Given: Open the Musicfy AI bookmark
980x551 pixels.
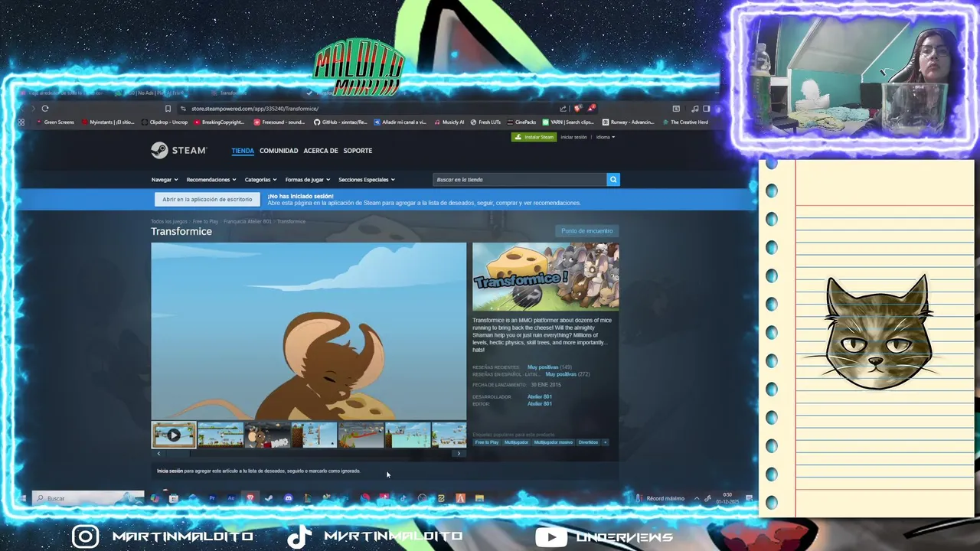Looking at the screenshot, I should [449, 122].
